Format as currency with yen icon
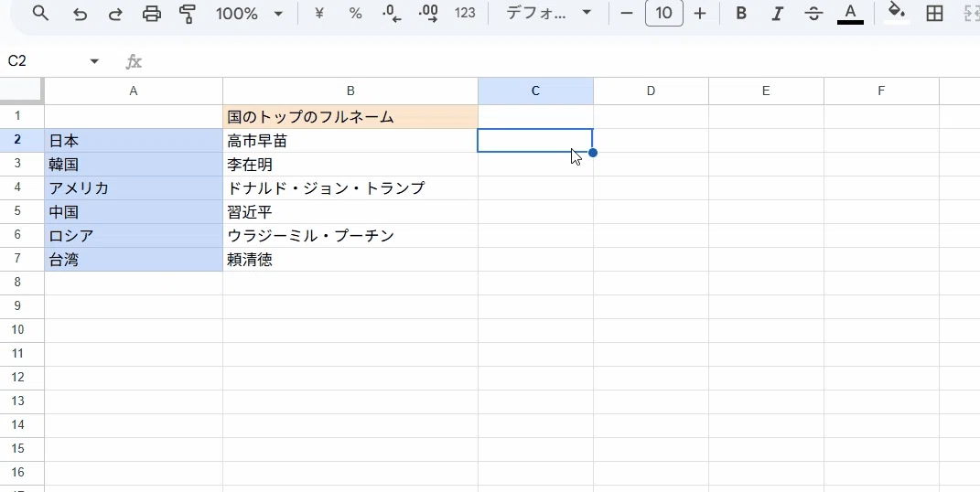The image size is (980, 492). coord(319,14)
